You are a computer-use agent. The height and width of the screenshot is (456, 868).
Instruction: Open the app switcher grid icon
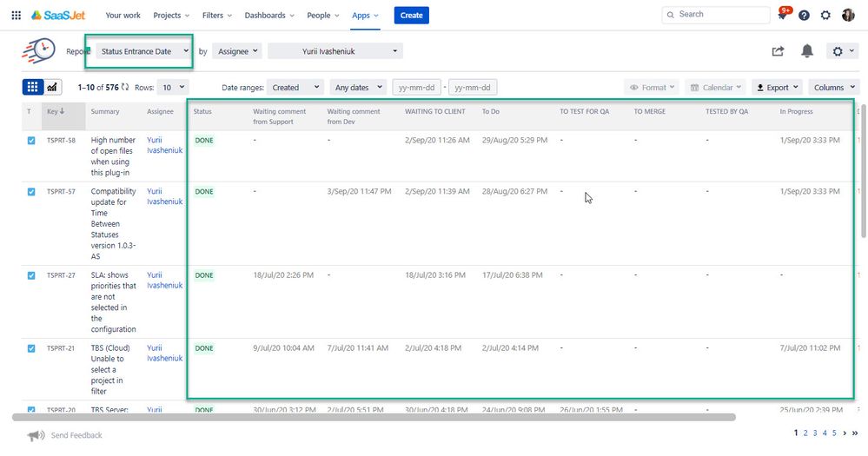point(16,16)
